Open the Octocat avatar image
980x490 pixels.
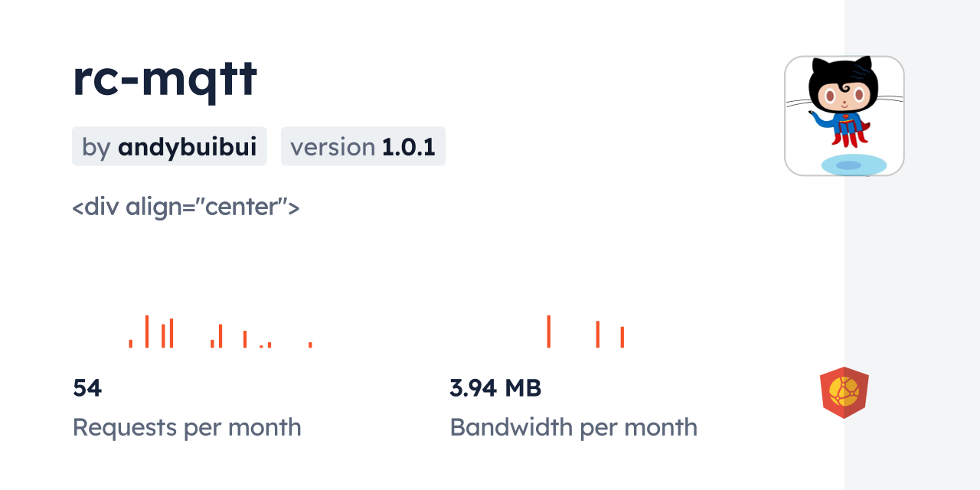tap(844, 116)
